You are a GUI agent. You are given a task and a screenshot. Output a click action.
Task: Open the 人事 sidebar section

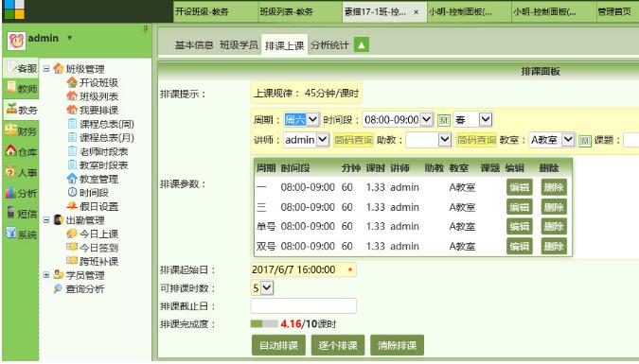[x=21, y=172]
